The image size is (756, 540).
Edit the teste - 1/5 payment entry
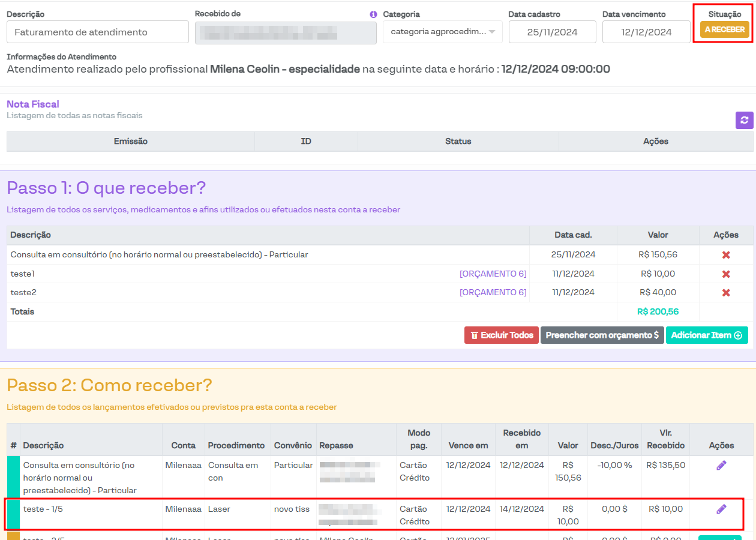click(721, 509)
